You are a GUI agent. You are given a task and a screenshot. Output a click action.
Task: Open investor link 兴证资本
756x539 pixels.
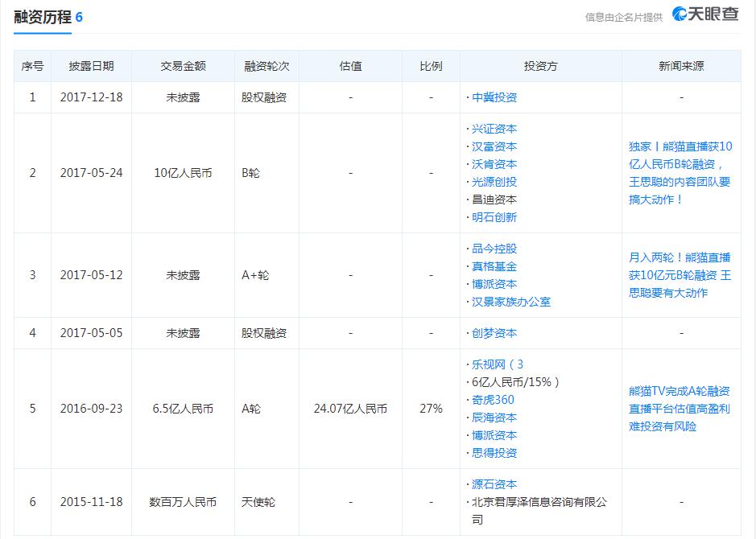[494, 129]
